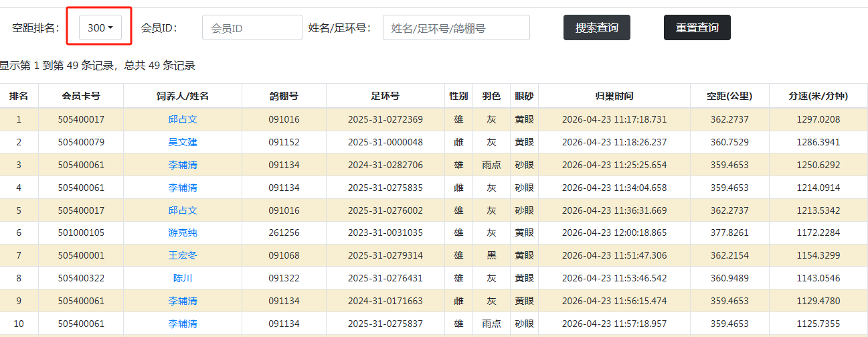Select ring number cell 2025-31-0272369
The image size is (868, 337).
tap(385, 120)
